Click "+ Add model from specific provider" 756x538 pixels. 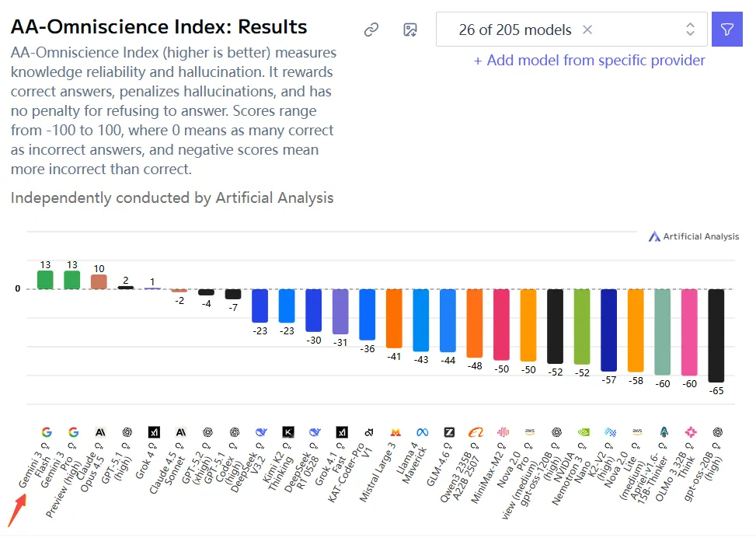[x=589, y=60]
